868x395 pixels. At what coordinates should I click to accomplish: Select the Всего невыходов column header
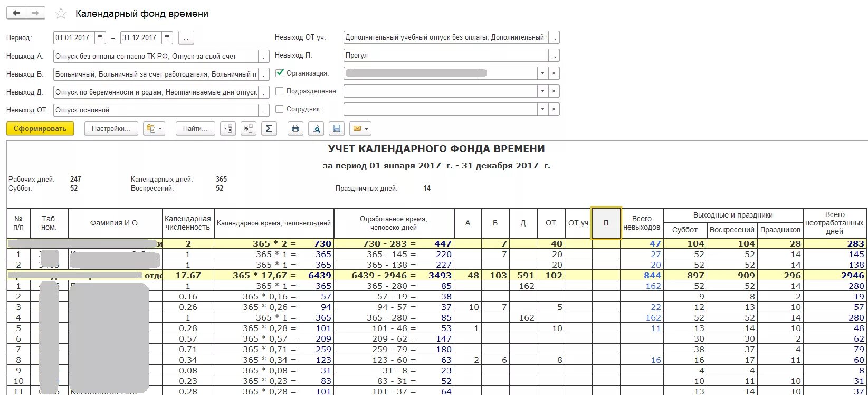click(x=642, y=223)
